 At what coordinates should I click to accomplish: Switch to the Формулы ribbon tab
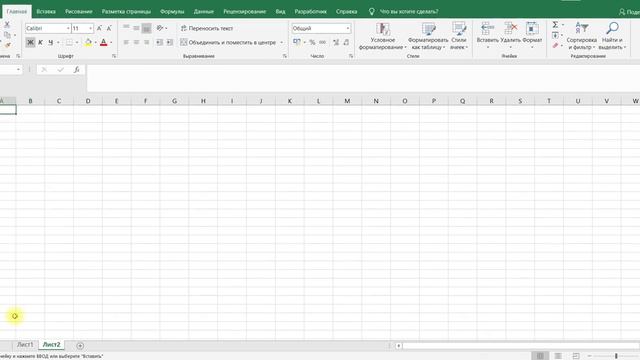tap(172, 11)
